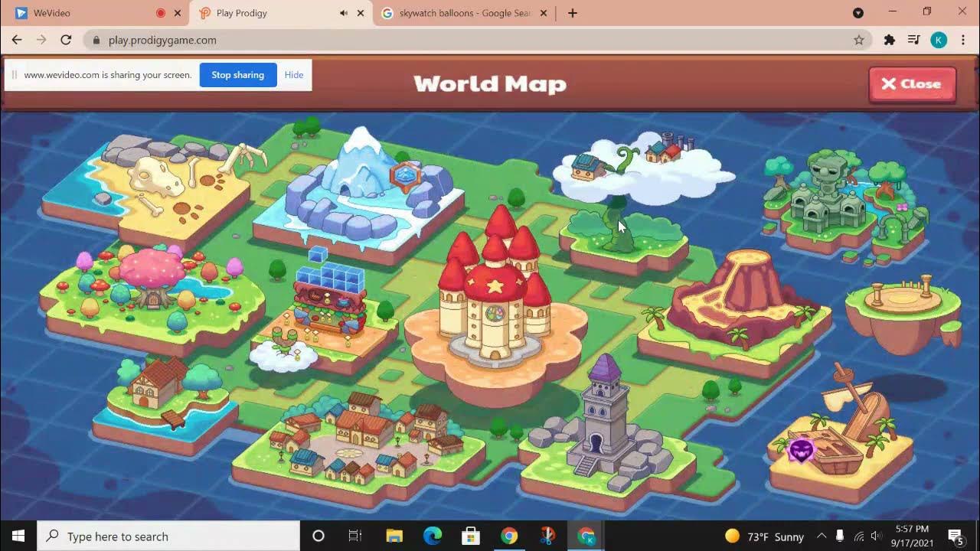The height and width of the screenshot is (551, 980).
Task: Open the weather widget 73°F Sunny
Action: [764, 536]
